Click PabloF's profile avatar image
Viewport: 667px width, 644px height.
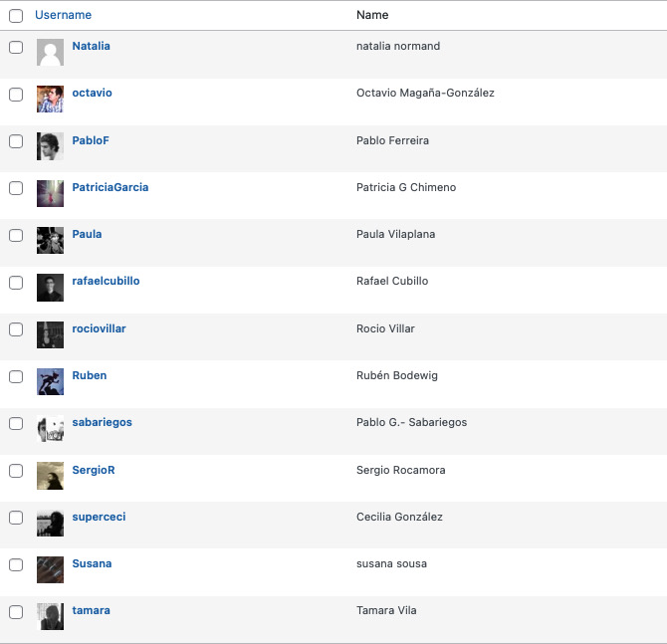50,146
